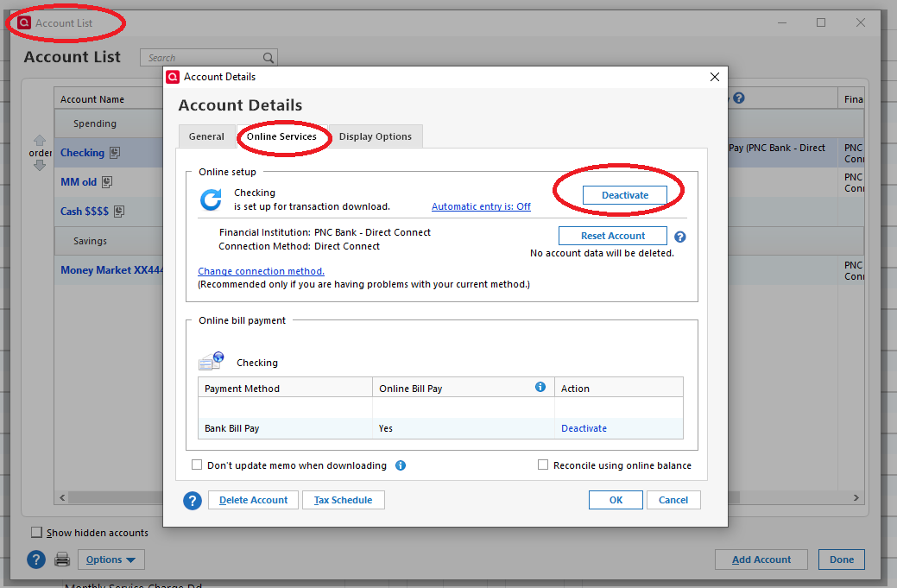Deactivate transaction download for Checking
The height and width of the screenshot is (588, 897).
625,195
